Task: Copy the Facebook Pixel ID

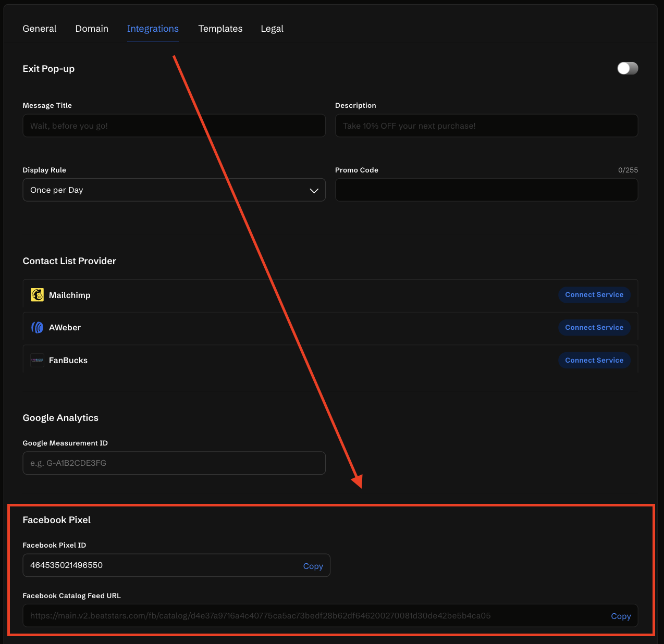Action: tap(313, 566)
